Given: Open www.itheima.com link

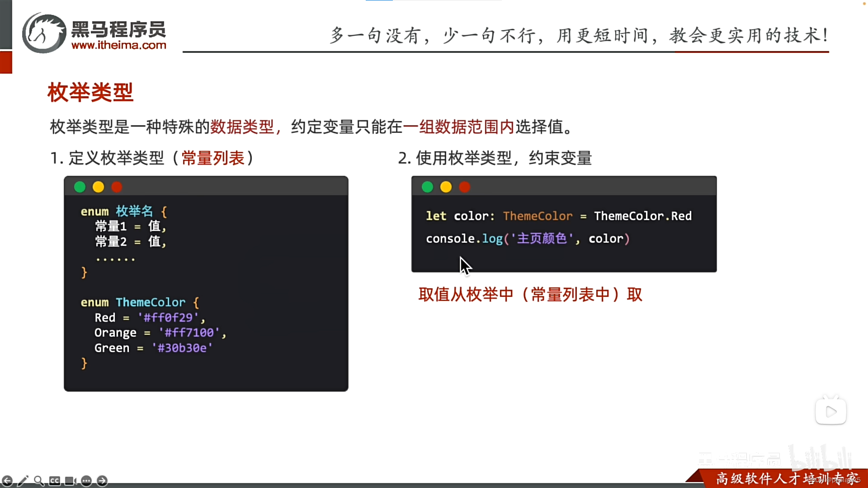Looking at the screenshot, I should click(x=119, y=45).
